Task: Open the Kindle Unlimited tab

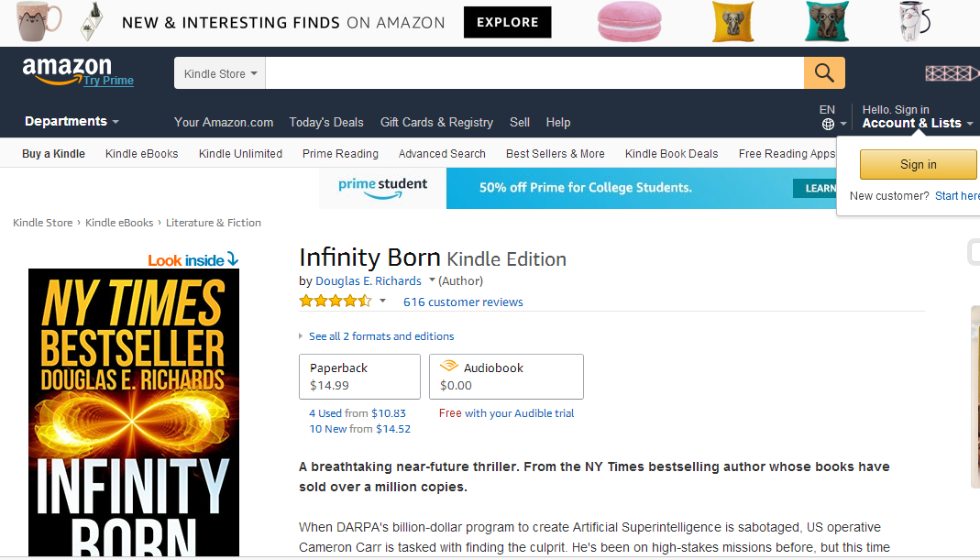Action: [x=240, y=154]
